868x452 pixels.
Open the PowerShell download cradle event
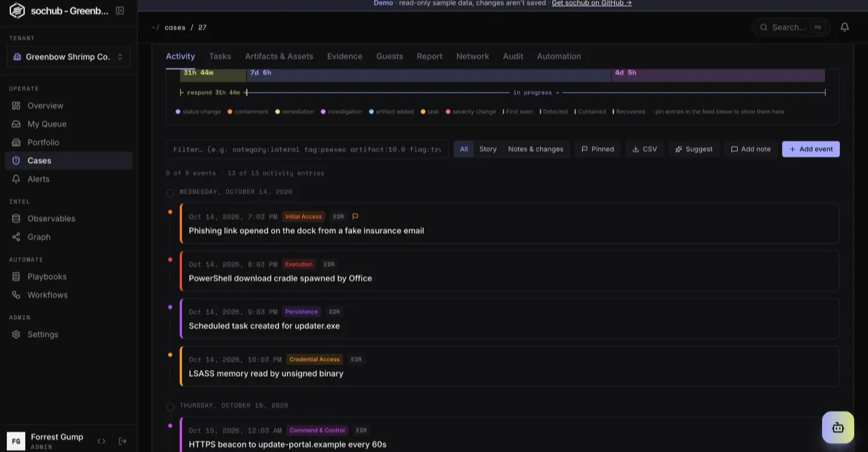click(x=510, y=272)
